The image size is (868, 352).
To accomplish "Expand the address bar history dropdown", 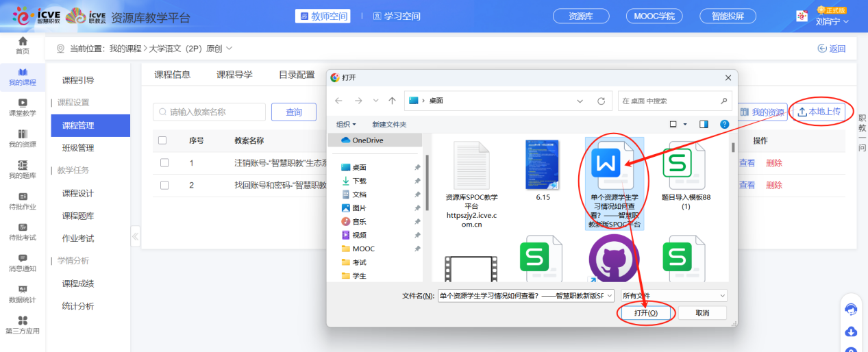I will point(581,101).
